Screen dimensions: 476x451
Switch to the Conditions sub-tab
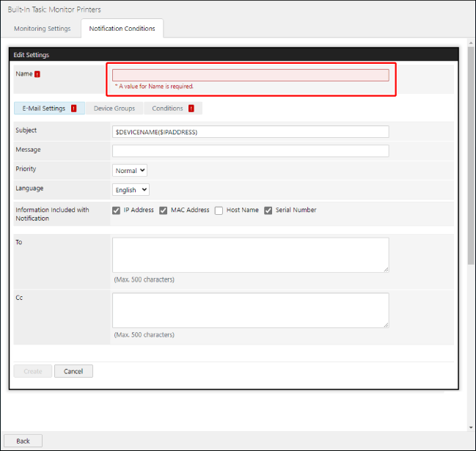coord(167,109)
